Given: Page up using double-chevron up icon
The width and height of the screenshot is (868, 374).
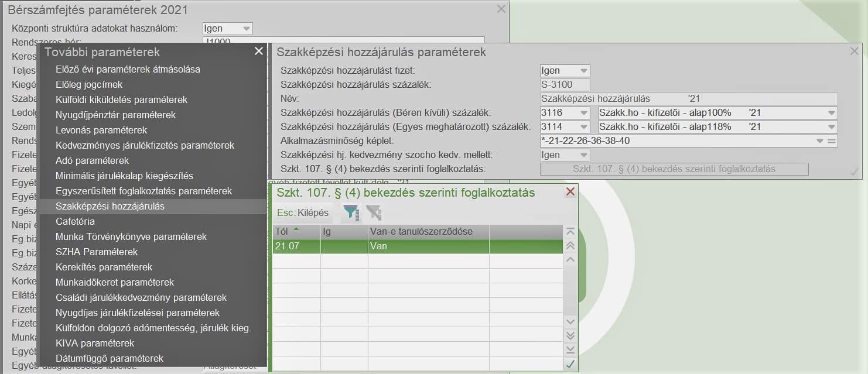Looking at the screenshot, I should coord(570,246).
